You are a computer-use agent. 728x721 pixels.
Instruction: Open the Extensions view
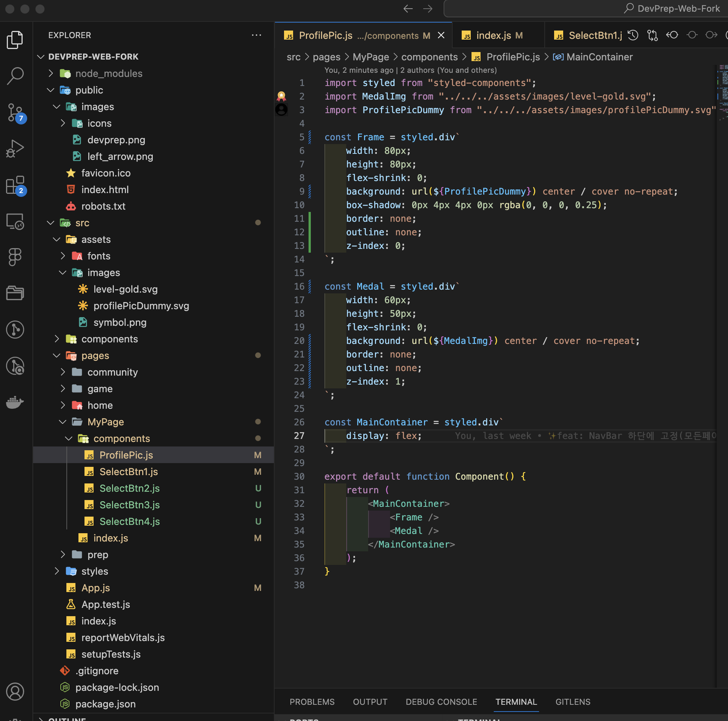(x=15, y=185)
